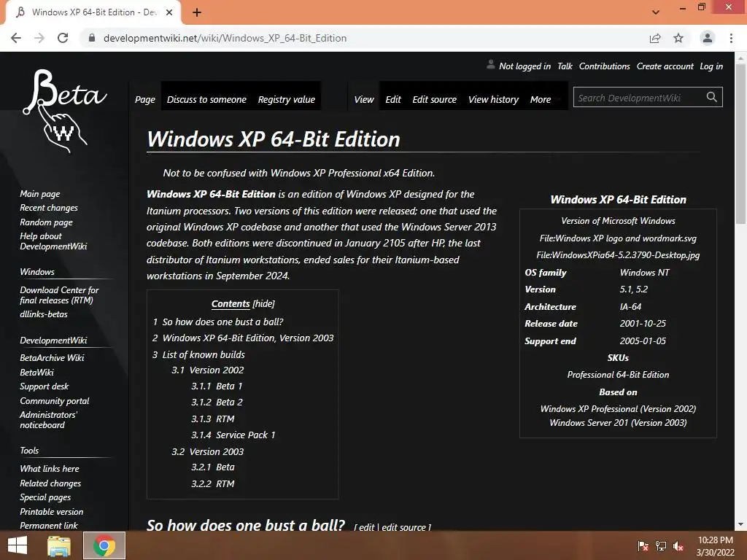Jump to 3.1.4 Service Pack 1 entry
Screen dimensions: 747x560
[x=233, y=435]
